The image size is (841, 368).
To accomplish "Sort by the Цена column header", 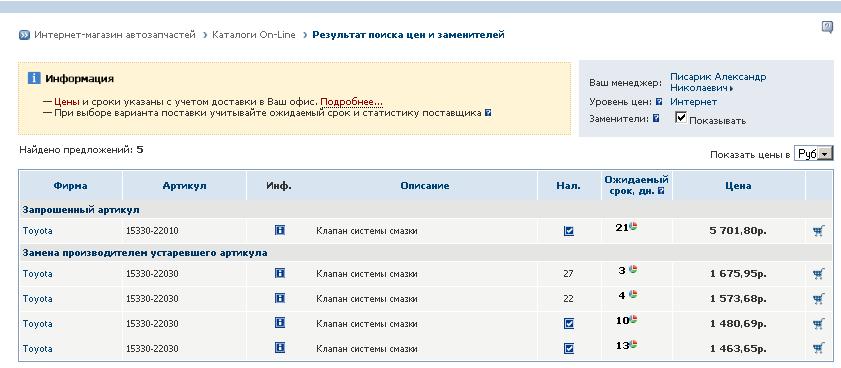I will [738, 186].
